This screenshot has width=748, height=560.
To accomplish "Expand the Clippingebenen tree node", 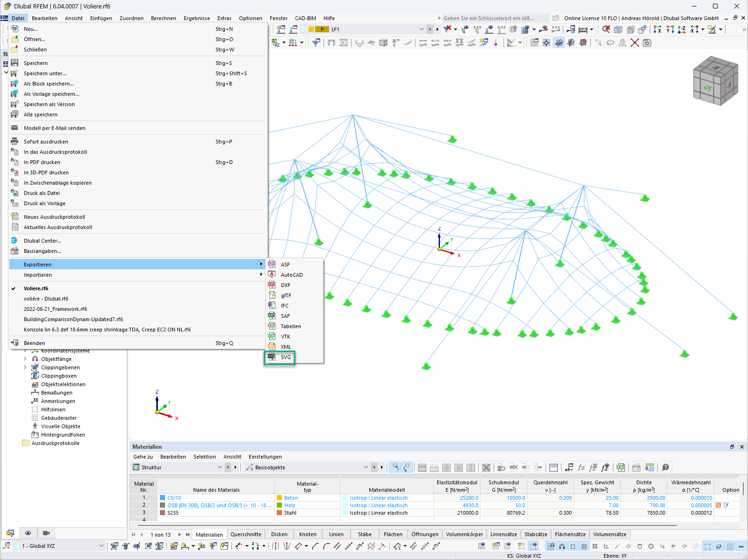I will [25, 367].
